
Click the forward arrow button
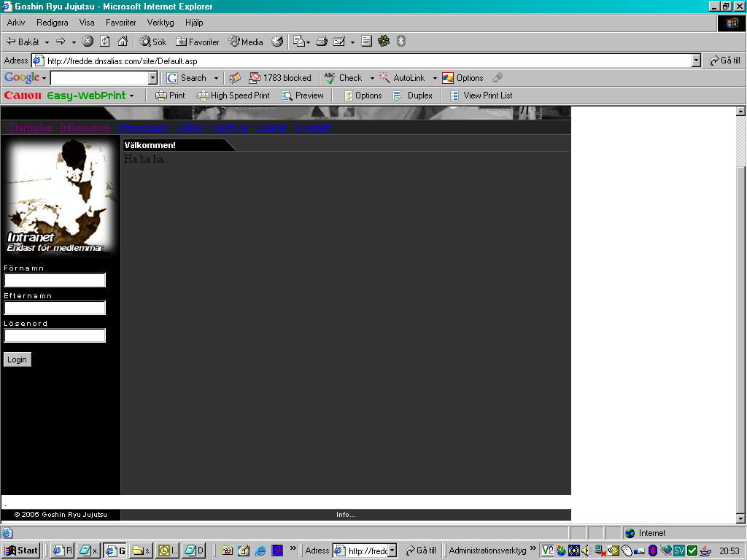[61, 42]
